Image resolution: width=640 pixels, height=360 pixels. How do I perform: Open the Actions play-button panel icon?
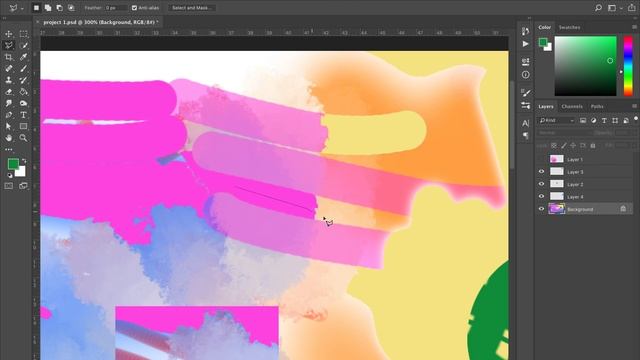tap(525, 44)
